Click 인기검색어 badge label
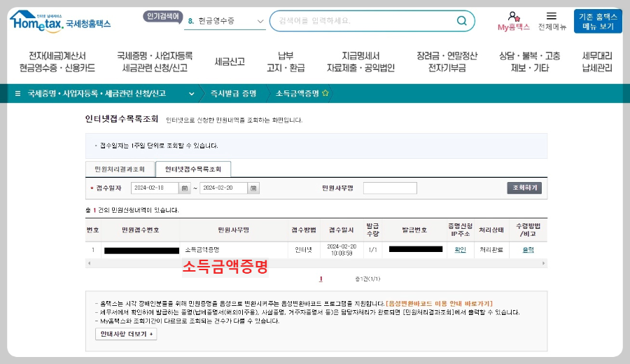The image size is (630, 364). tap(162, 17)
